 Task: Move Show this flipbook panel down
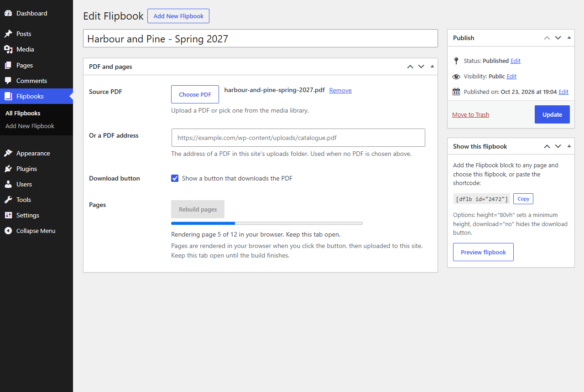point(558,146)
